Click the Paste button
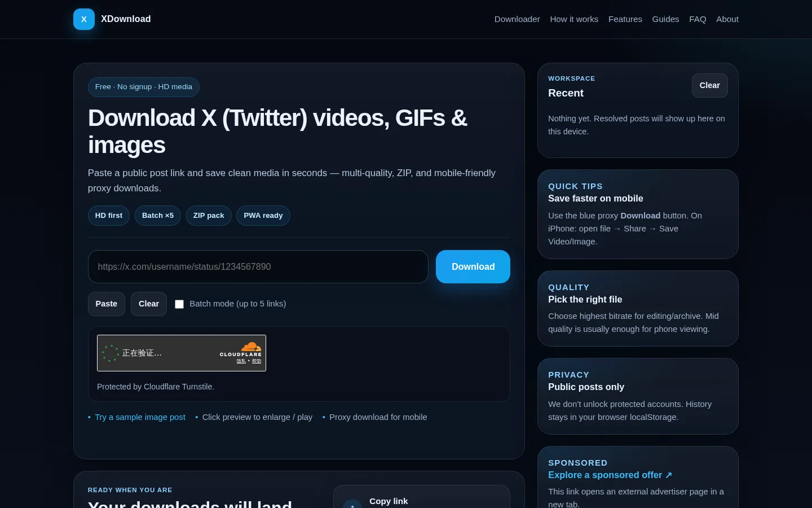This screenshot has width=812, height=508. point(107,304)
